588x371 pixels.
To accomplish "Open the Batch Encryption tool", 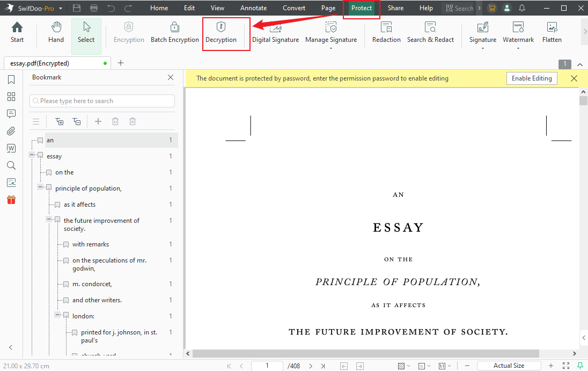I will [174, 32].
